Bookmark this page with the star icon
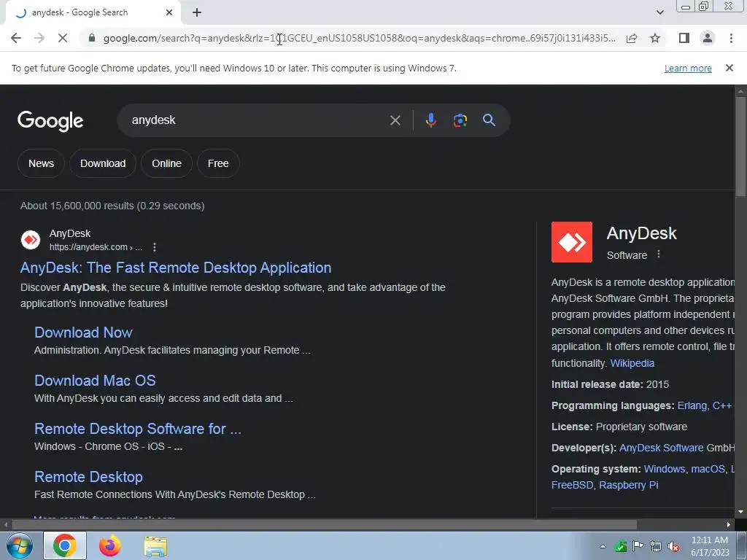This screenshot has width=747, height=560. coord(655,38)
